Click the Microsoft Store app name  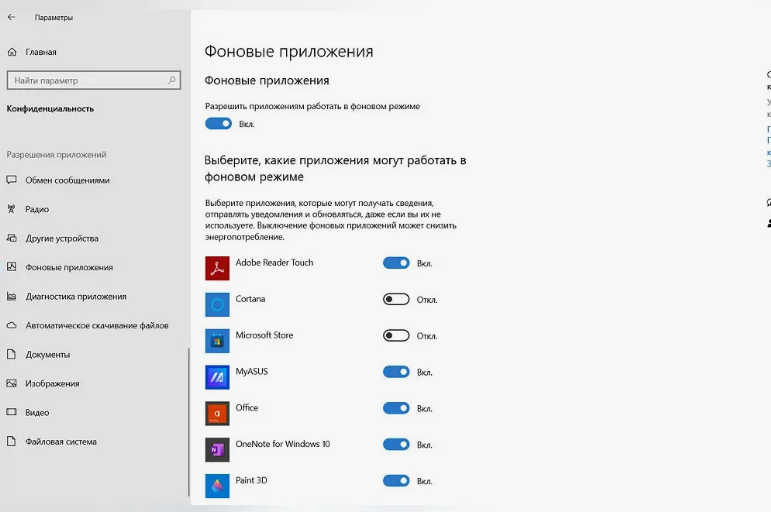tap(265, 335)
